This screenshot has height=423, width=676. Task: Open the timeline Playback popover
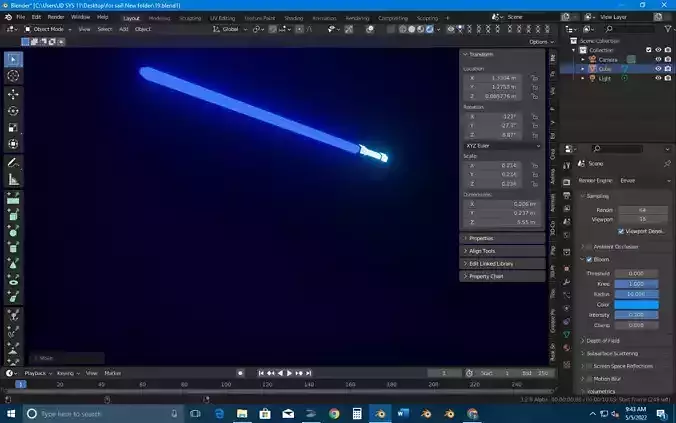(x=38, y=373)
